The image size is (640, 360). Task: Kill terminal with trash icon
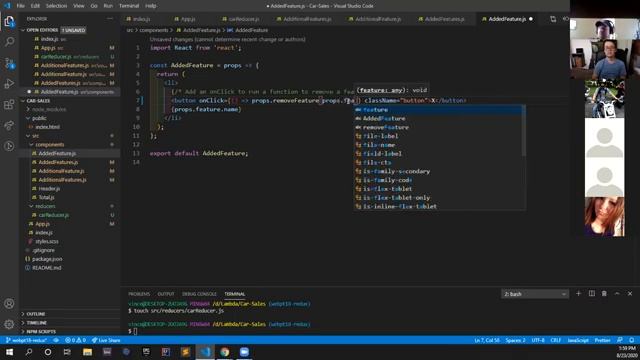[x=604, y=293]
